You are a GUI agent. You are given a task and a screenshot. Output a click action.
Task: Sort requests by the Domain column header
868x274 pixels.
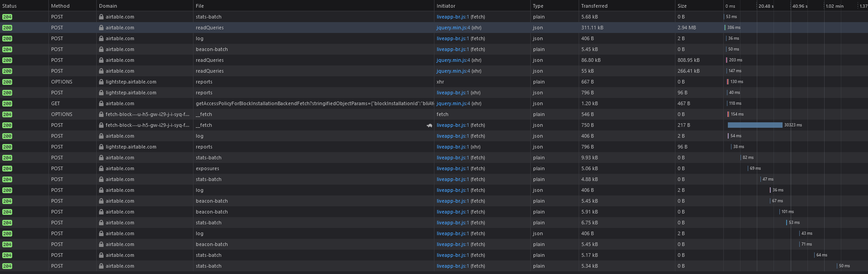pos(145,6)
